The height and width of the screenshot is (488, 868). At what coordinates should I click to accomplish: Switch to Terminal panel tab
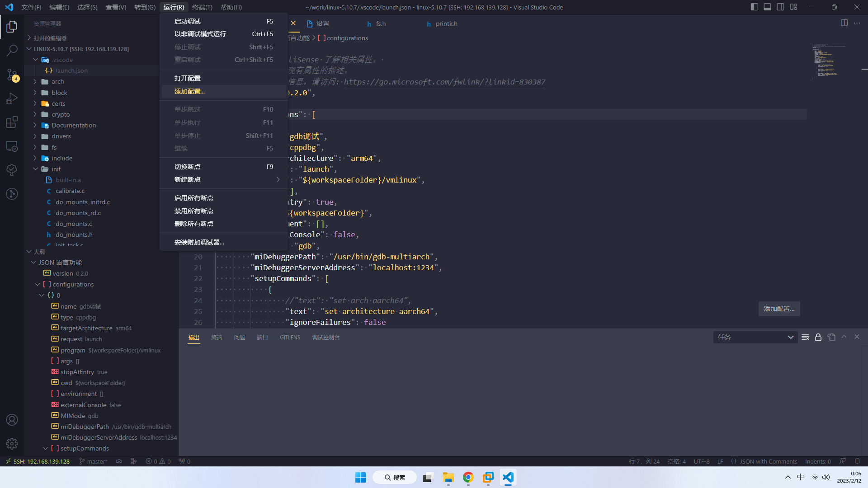tap(217, 338)
